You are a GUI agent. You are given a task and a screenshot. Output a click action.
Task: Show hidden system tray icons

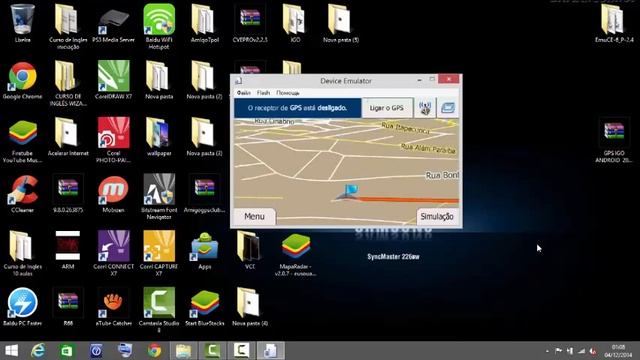pos(547,351)
